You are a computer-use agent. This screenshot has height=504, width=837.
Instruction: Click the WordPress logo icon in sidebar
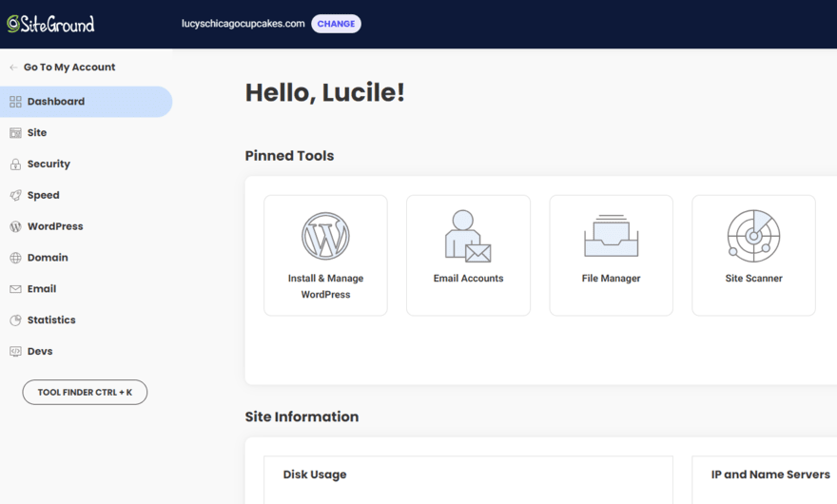15,226
